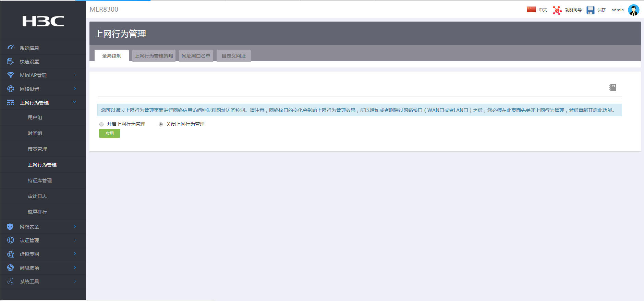Click the 上网行为管理 sidebar icon
This screenshot has width=644, height=301.
coord(11,102)
